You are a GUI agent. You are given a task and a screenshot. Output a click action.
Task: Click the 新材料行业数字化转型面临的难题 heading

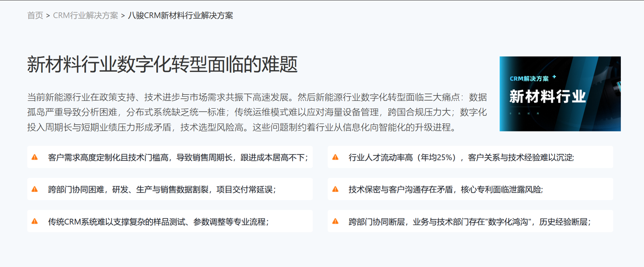(x=162, y=64)
